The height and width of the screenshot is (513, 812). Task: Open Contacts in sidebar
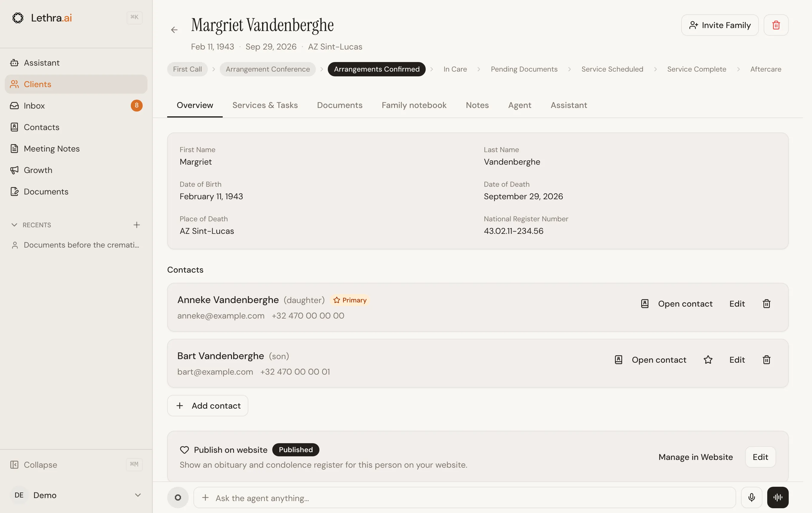tap(76, 127)
